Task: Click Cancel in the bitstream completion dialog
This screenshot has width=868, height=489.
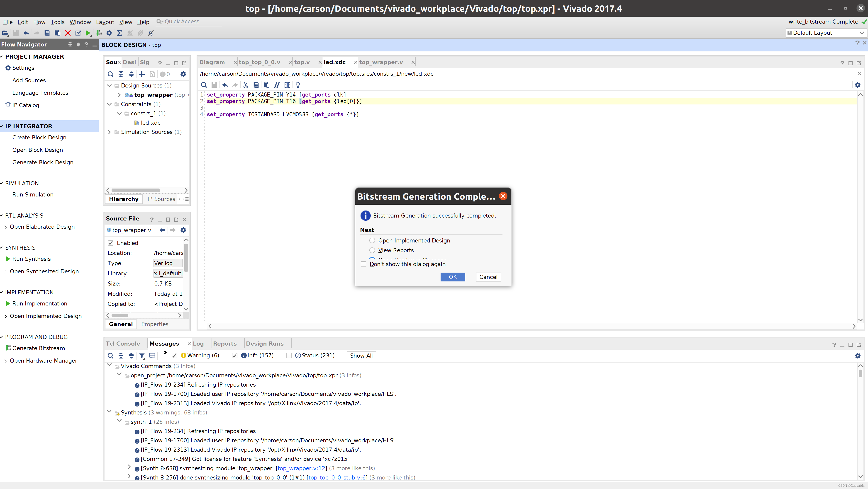Action: pyautogui.click(x=488, y=277)
